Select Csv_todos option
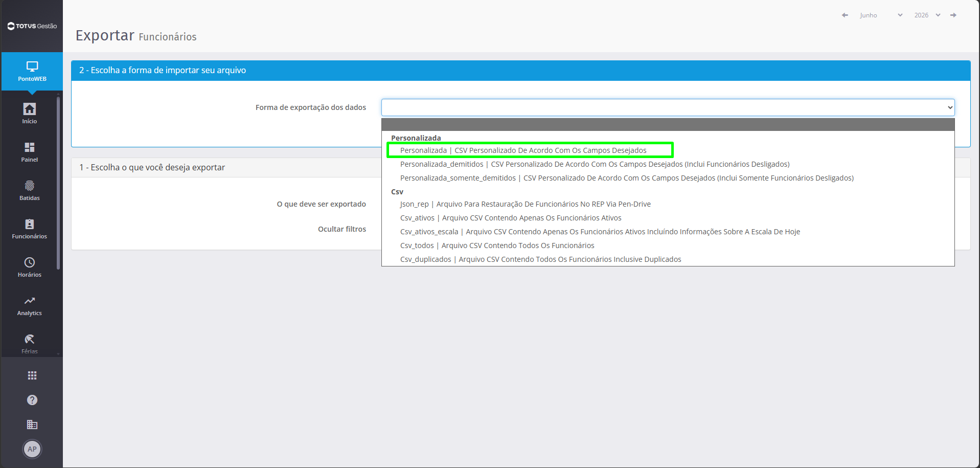The height and width of the screenshot is (468, 980). pos(668,246)
